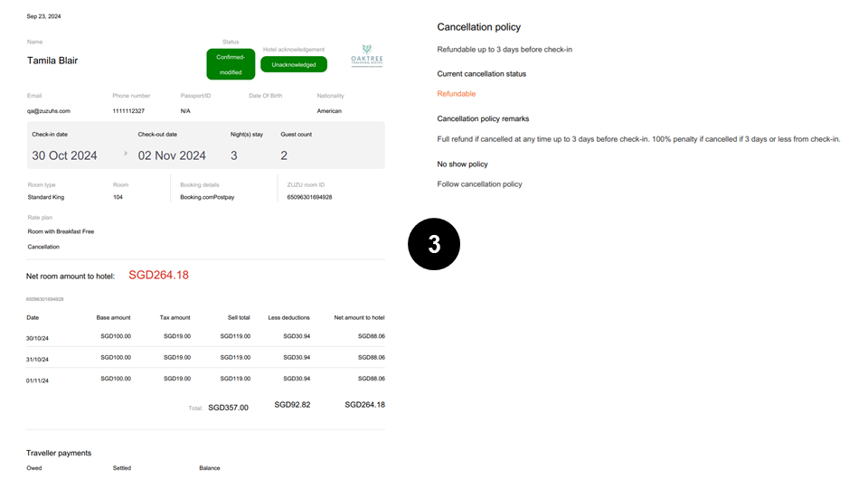This screenshot has width=868, height=488.
Task: Select phone number 1111112327
Action: click(128, 110)
